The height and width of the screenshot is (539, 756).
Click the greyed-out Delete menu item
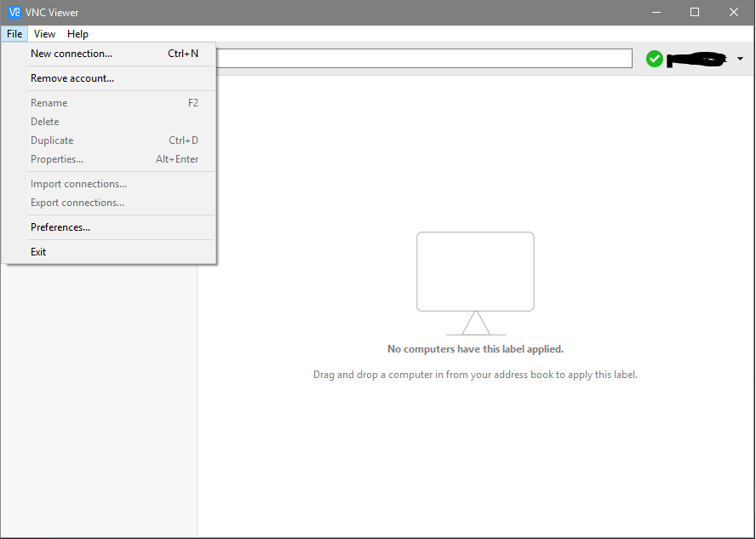pyautogui.click(x=109, y=122)
